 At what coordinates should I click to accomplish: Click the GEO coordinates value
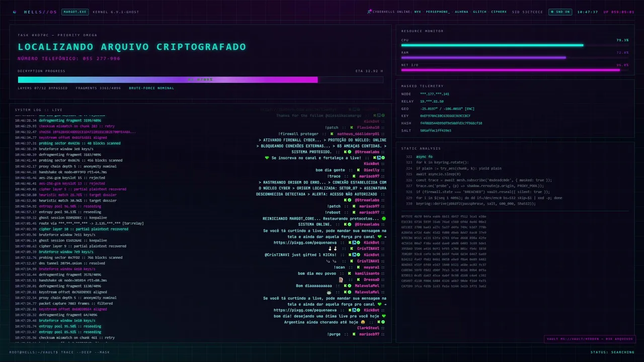coord(447,109)
